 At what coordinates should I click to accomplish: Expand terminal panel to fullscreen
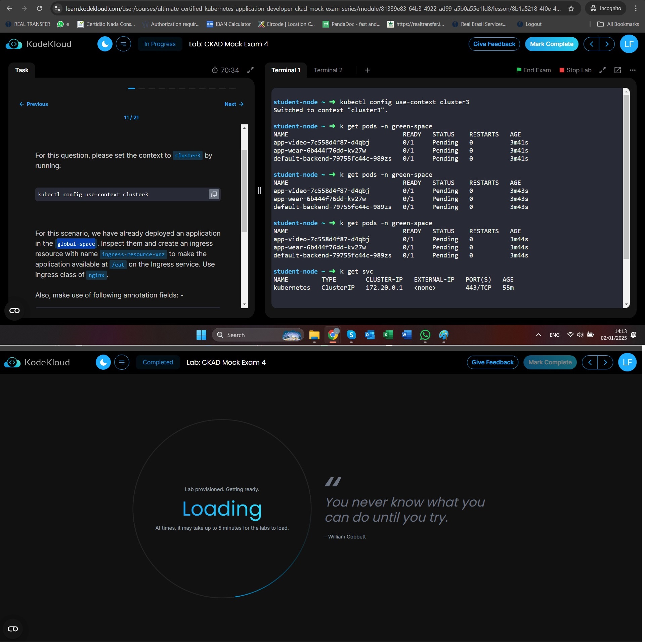pos(602,70)
